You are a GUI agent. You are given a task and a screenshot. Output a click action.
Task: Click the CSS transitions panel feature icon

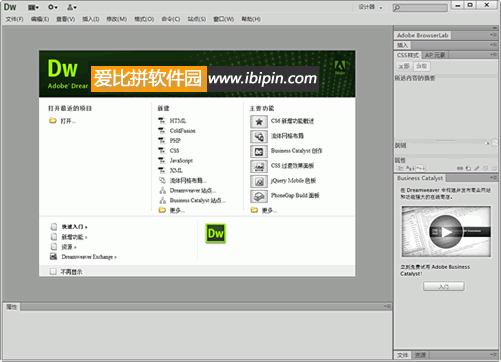pos(259,167)
